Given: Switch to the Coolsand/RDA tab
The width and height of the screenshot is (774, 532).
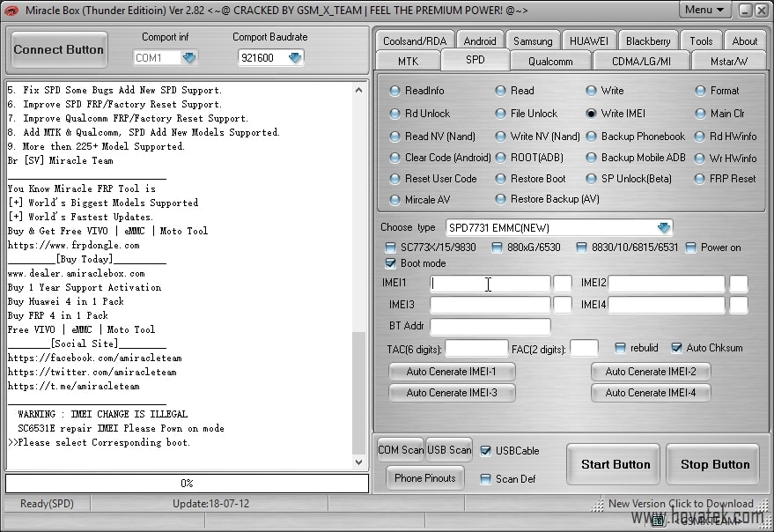Looking at the screenshot, I should click(415, 41).
